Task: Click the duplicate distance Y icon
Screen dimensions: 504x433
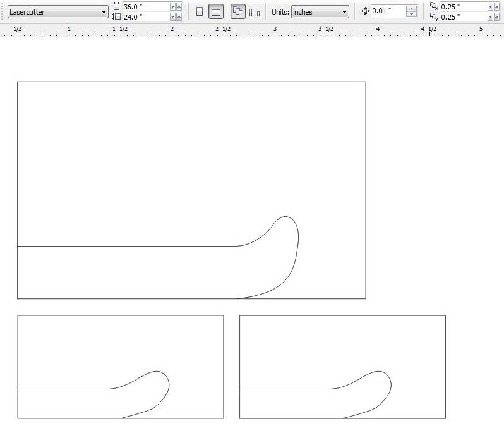Action: pyautogui.click(x=434, y=16)
